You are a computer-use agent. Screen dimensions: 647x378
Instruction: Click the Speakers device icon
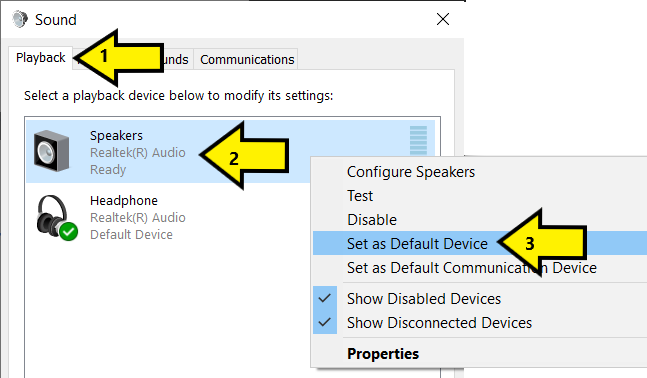[52, 151]
